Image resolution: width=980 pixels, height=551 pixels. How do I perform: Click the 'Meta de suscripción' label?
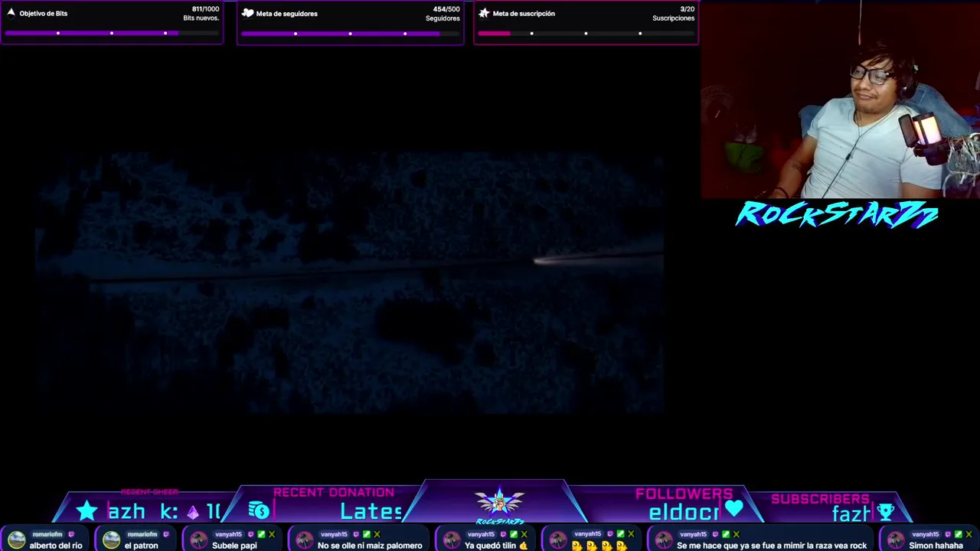[x=524, y=13]
